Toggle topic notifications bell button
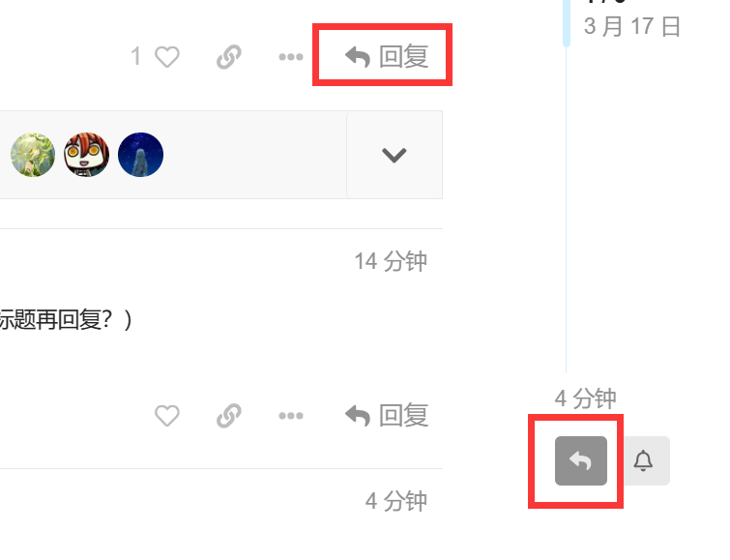 click(643, 460)
